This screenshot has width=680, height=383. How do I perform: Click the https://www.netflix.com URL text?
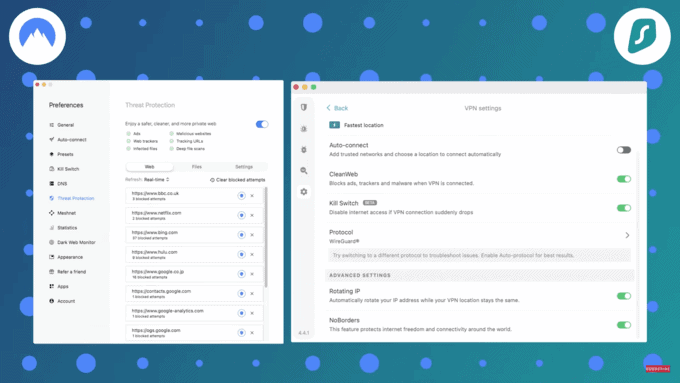pos(157,213)
